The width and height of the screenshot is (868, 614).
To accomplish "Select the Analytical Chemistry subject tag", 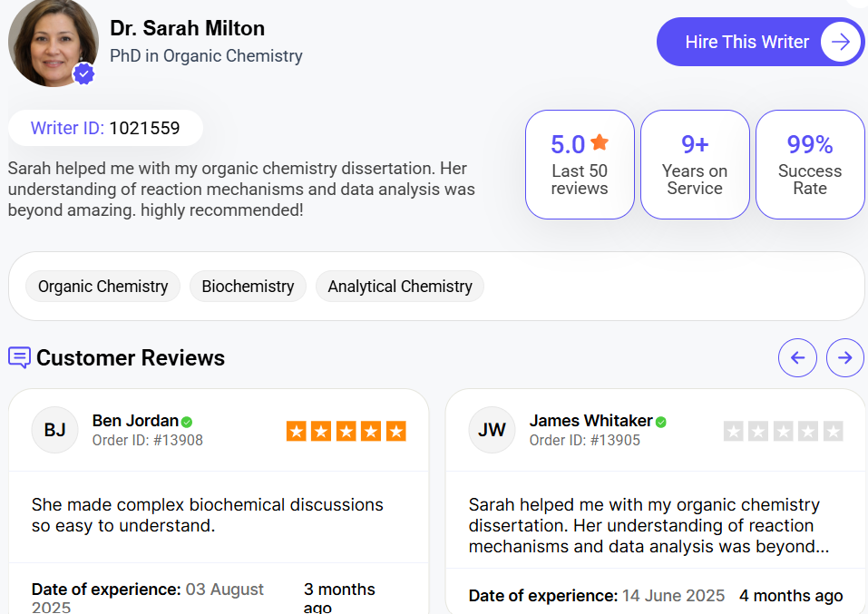I will click(x=400, y=287).
